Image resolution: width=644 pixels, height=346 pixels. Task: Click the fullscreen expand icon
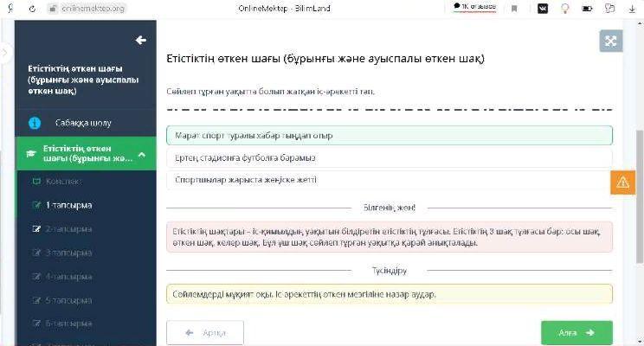[x=611, y=42]
